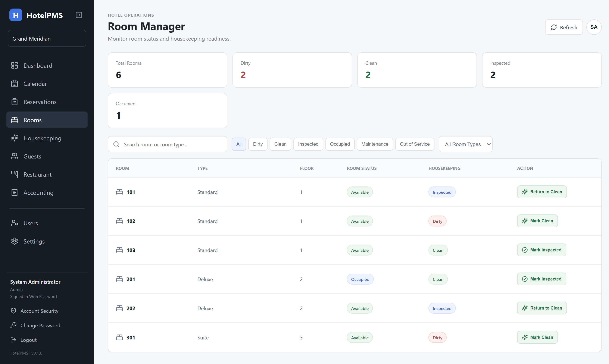Viewport: 609px width, 364px height.
Task: Click the Guests people icon
Action: [15, 156]
